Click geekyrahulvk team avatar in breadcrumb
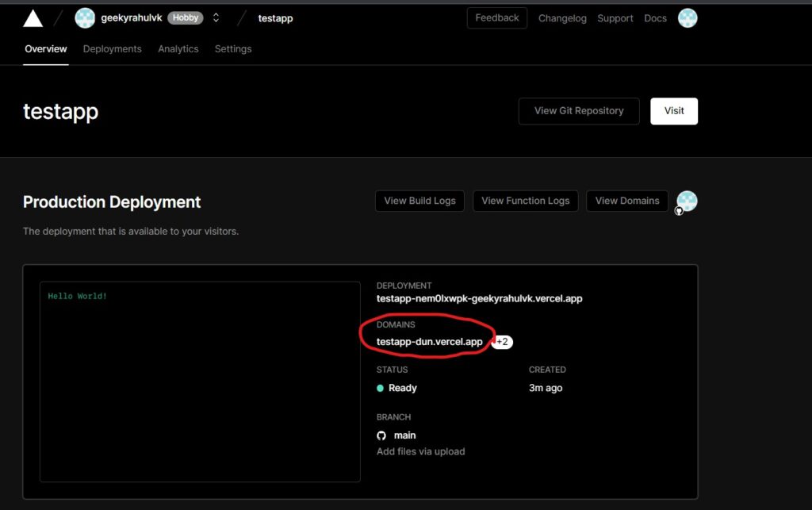The width and height of the screenshot is (812, 510). pyautogui.click(x=85, y=18)
